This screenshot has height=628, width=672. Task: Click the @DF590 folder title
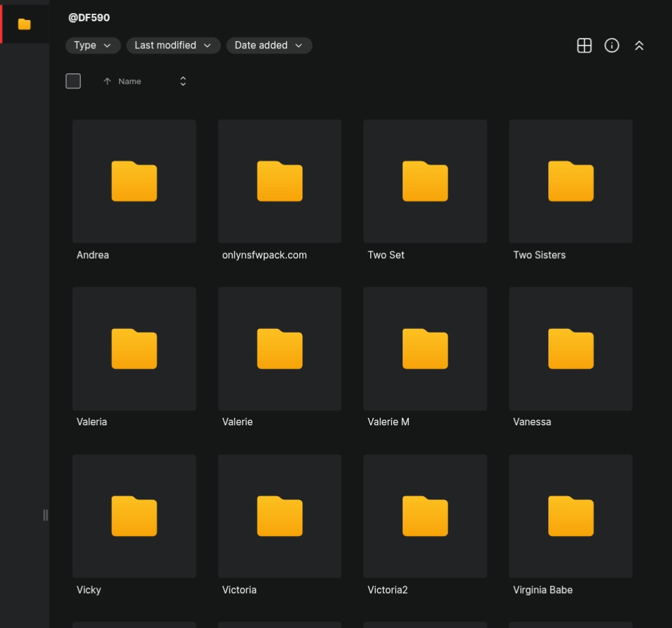(89, 17)
